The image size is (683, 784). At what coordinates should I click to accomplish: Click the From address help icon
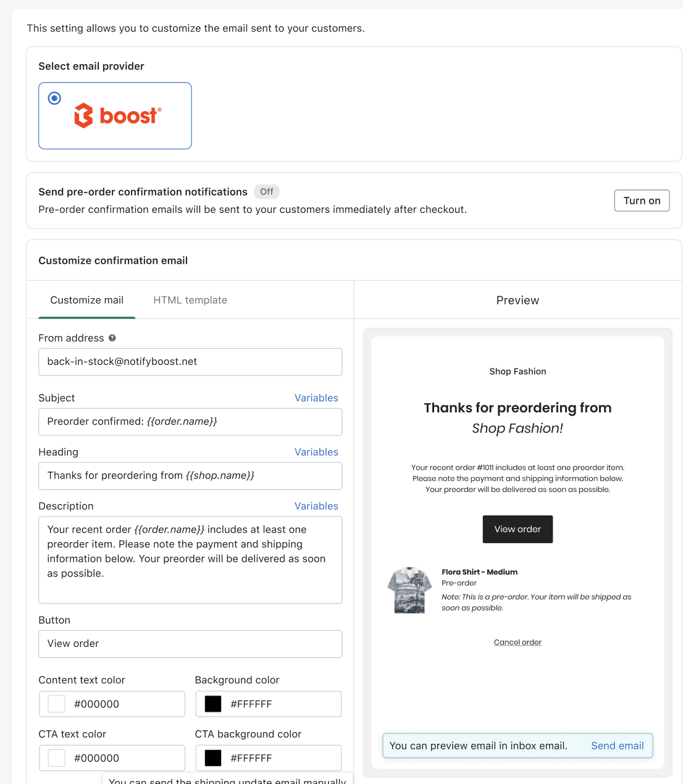(x=112, y=338)
